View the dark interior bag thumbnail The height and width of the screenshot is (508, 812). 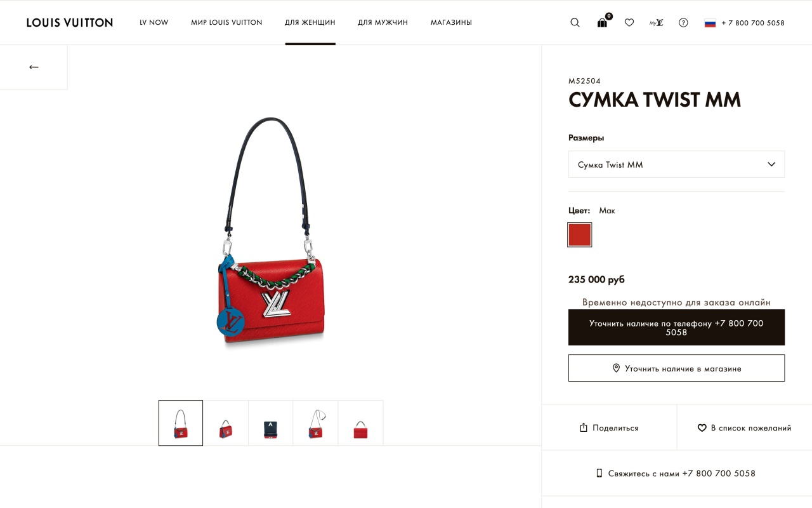pyautogui.click(x=271, y=423)
